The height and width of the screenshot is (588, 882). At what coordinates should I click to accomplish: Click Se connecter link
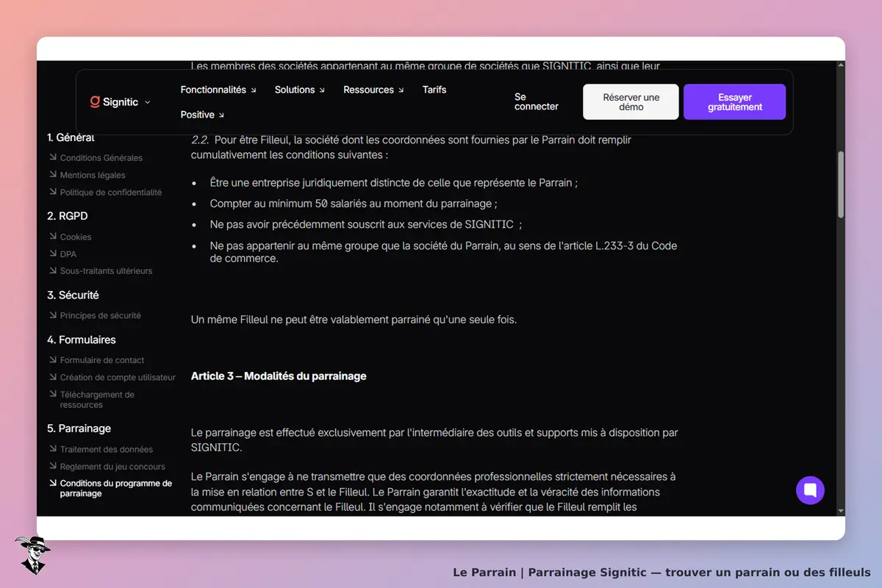(537, 101)
